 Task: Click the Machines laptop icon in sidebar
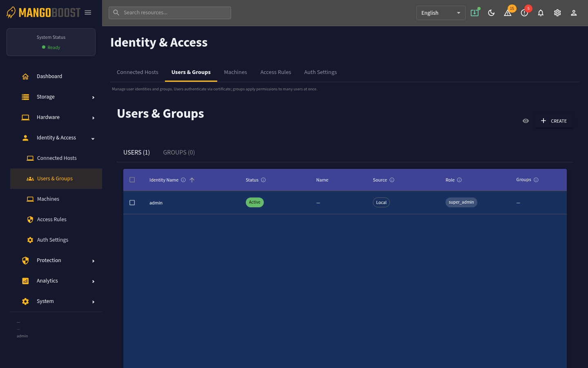coord(30,199)
